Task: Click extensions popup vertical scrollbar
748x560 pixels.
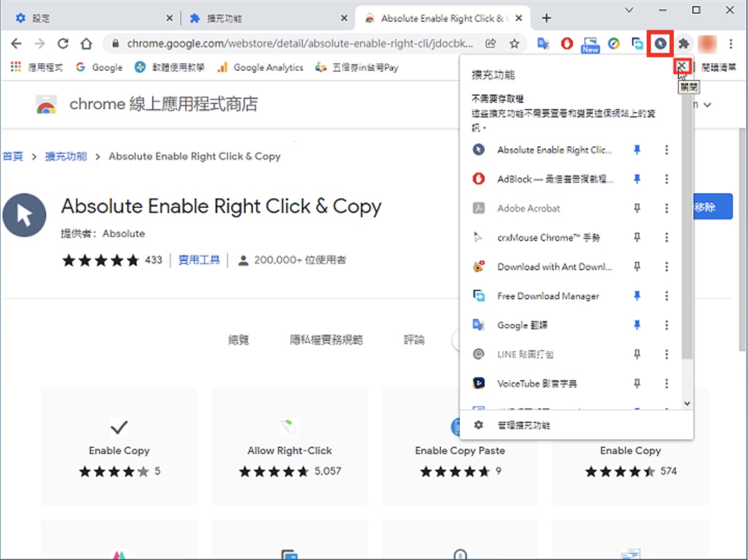Action: pos(687,226)
